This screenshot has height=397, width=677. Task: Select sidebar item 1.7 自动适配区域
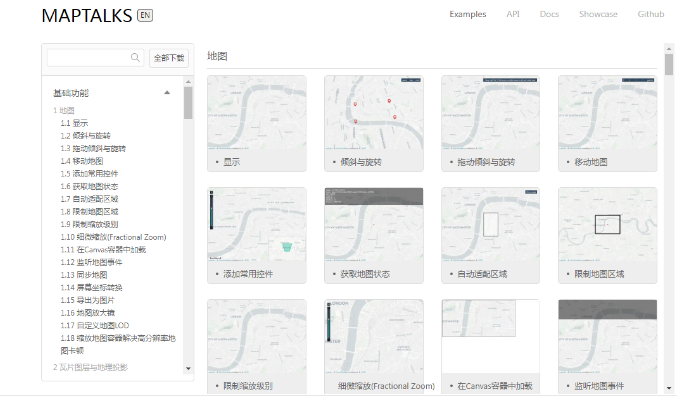pos(89,199)
